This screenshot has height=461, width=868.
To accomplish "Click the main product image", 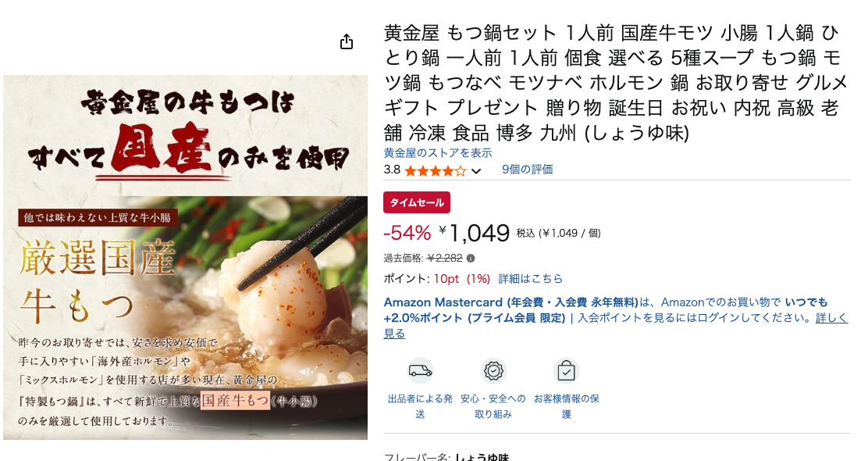I will point(186,258).
